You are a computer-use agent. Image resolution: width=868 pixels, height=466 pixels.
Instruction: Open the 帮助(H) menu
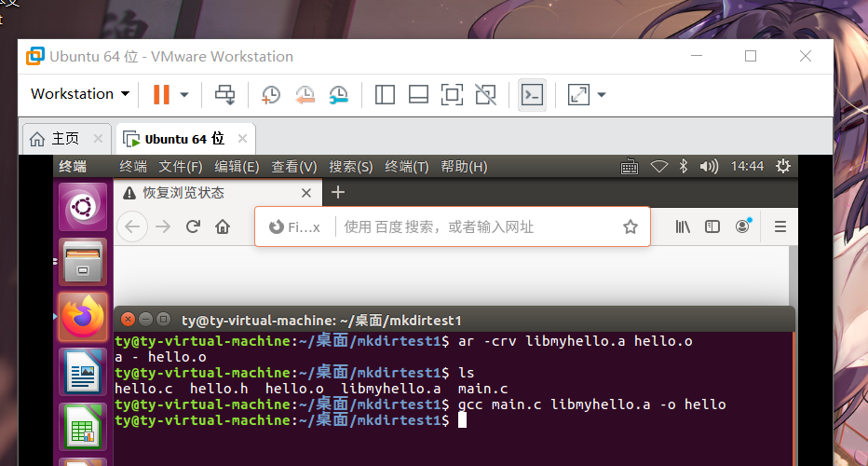pos(464,167)
